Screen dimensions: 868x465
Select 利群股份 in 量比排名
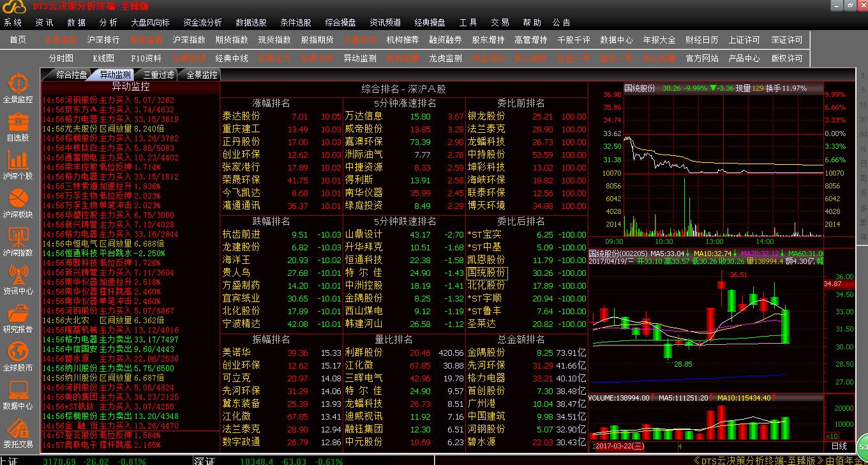364,353
